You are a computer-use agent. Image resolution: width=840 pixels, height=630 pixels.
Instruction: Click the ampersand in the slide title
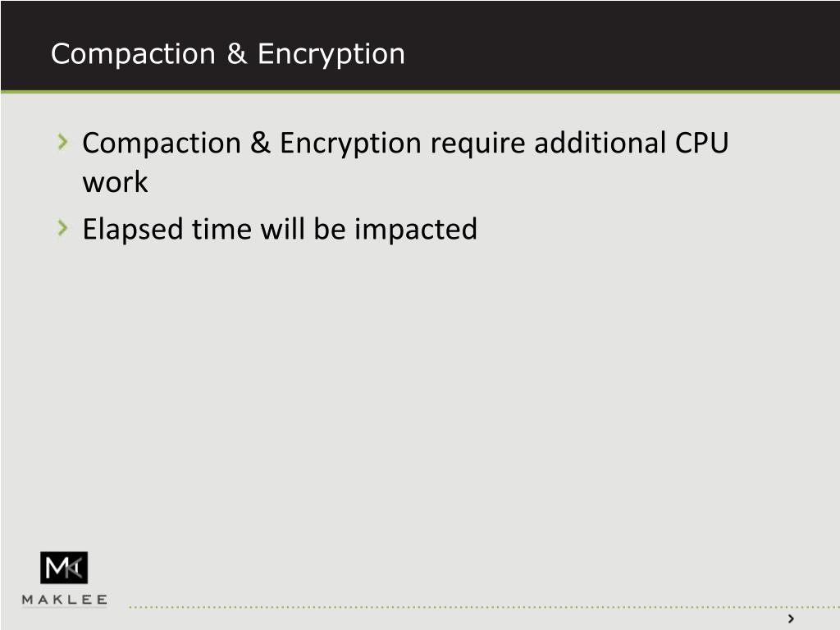[x=237, y=53]
